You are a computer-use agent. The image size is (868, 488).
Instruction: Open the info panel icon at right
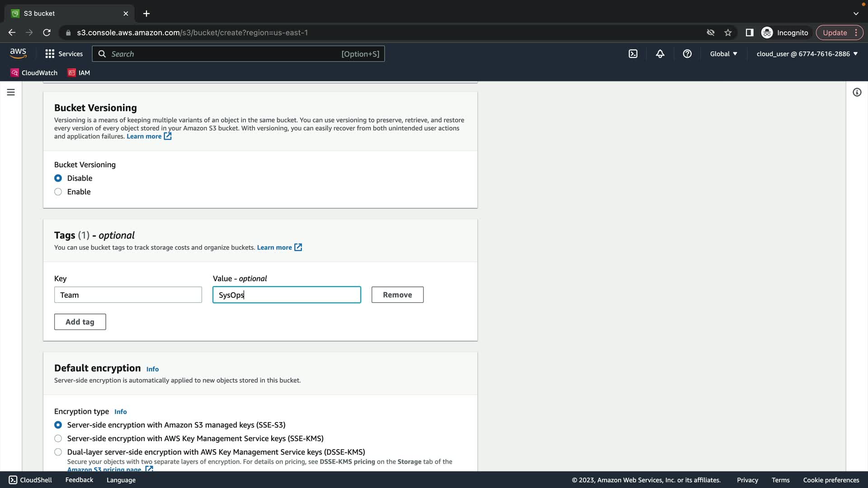click(857, 92)
